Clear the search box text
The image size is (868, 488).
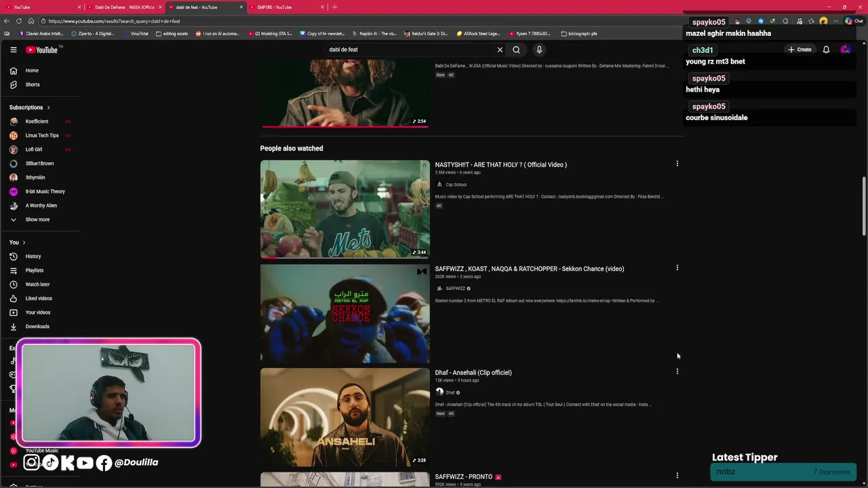500,49
